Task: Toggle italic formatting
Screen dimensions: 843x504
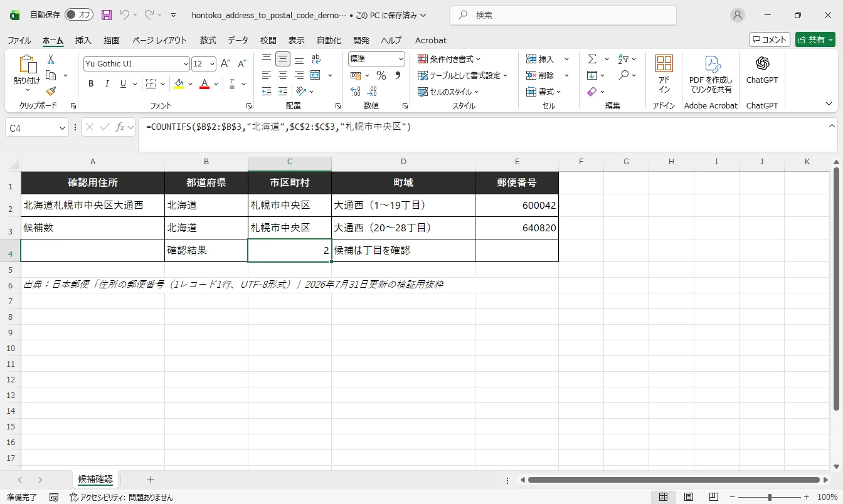Action: pos(107,84)
